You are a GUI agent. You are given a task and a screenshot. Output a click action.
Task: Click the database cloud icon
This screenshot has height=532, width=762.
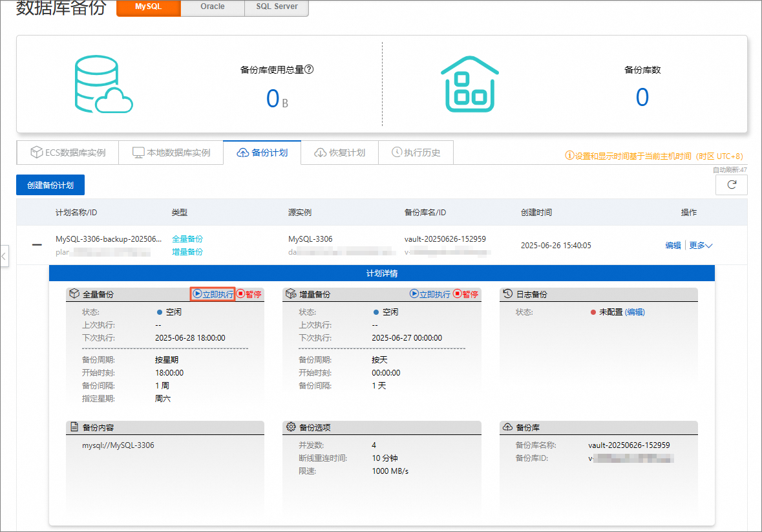coord(103,84)
